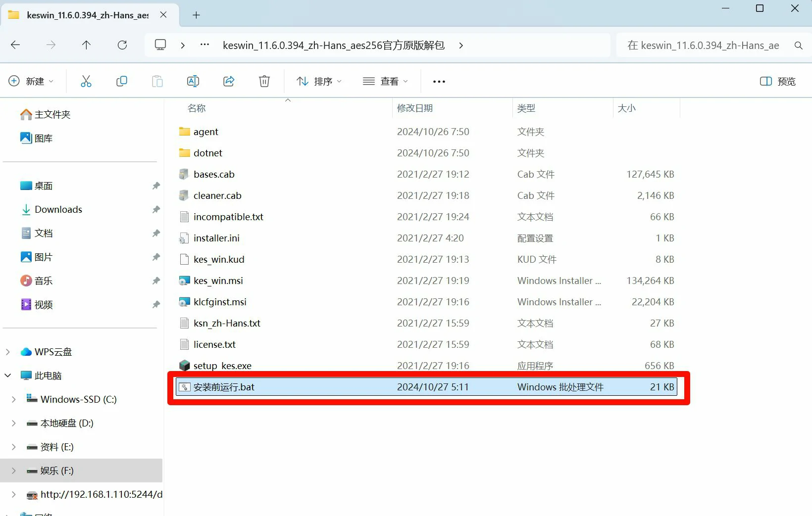The height and width of the screenshot is (516, 812).
Task: Open the 新建 new item menu
Action: pos(31,81)
